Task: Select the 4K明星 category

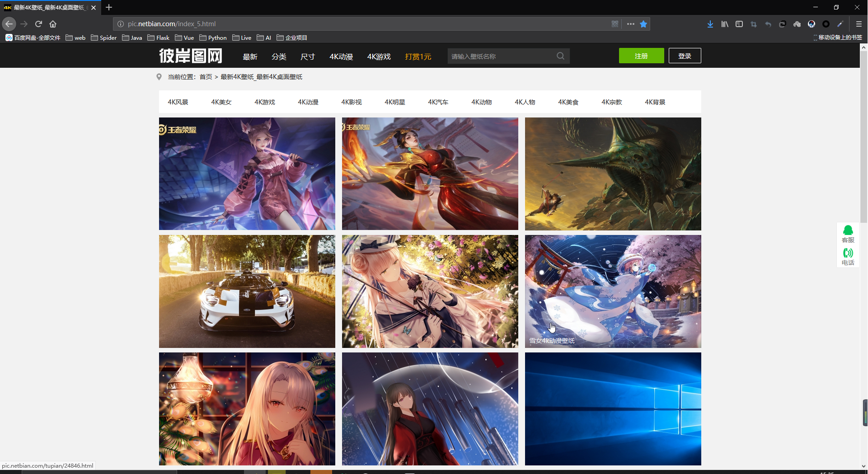Action: [x=395, y=102]
